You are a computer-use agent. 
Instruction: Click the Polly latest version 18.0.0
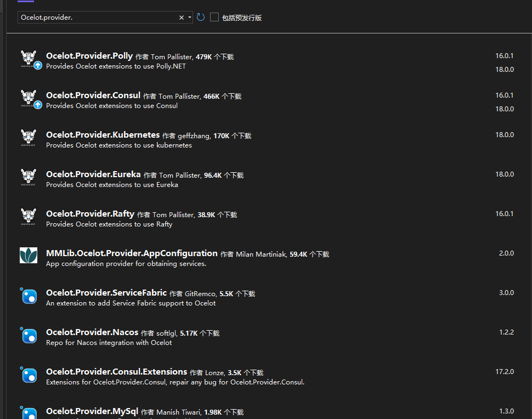[x=505, y=69]
